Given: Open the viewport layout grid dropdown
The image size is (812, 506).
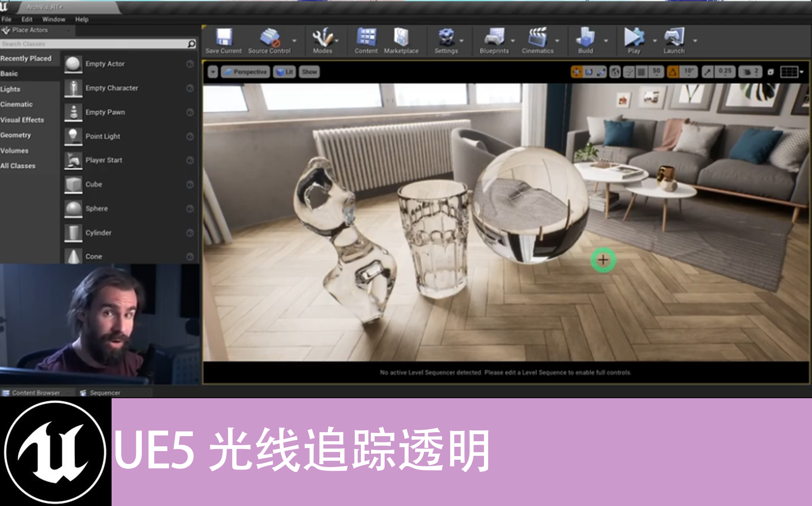Looking at the screenshot, I should pos(791,72).
